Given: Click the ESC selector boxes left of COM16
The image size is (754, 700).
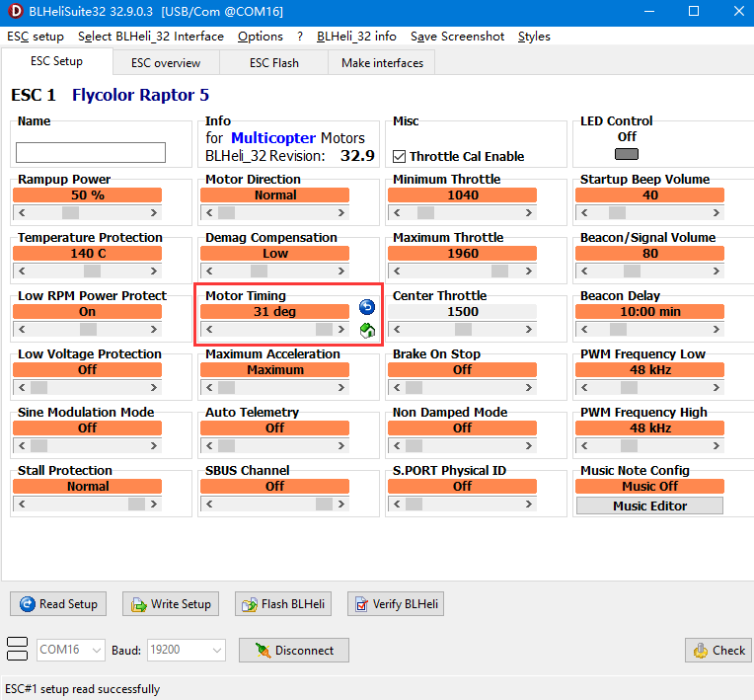Looking at the screenshot, I should (x=17, y=650).
